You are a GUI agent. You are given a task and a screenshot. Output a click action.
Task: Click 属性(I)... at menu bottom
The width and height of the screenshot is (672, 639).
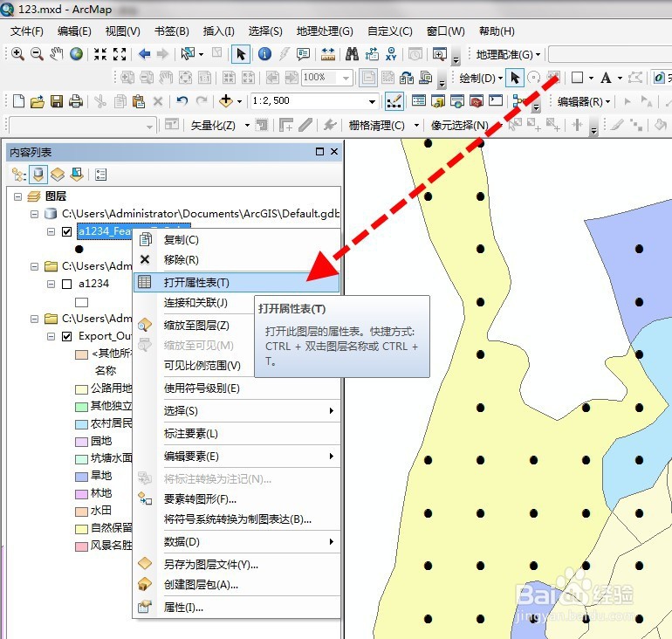(x=237, y=608)
